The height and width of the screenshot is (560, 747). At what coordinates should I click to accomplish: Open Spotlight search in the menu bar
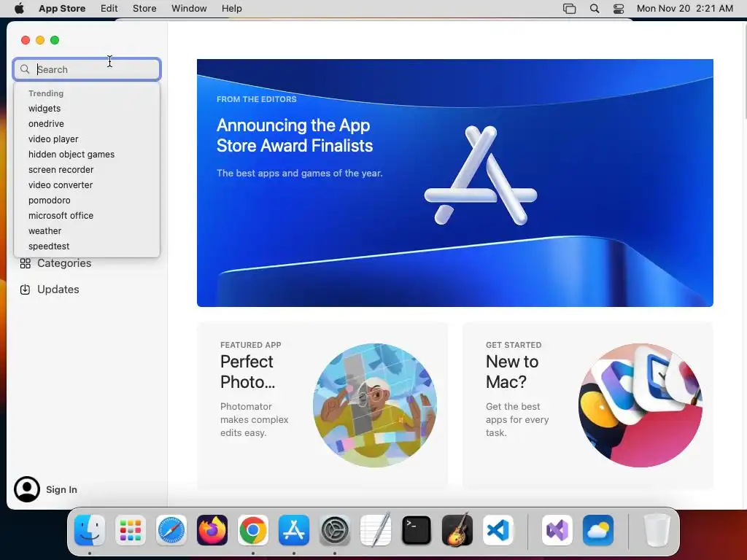[595, 9]
